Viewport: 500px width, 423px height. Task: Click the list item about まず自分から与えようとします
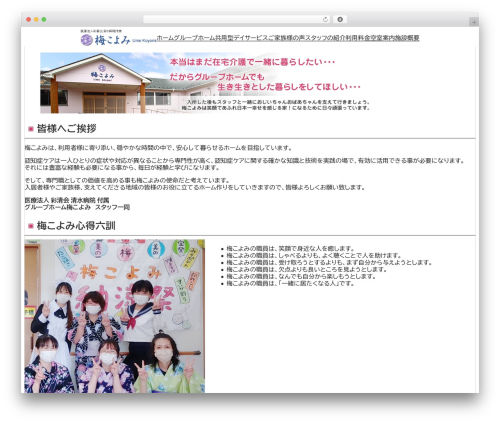tap(329, 262)
